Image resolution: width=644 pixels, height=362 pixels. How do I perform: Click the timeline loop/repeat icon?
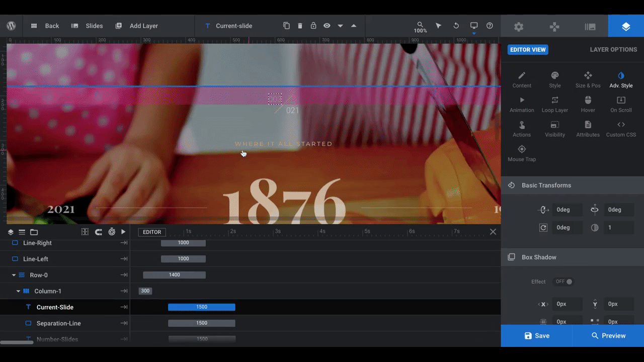coord(99,232)
